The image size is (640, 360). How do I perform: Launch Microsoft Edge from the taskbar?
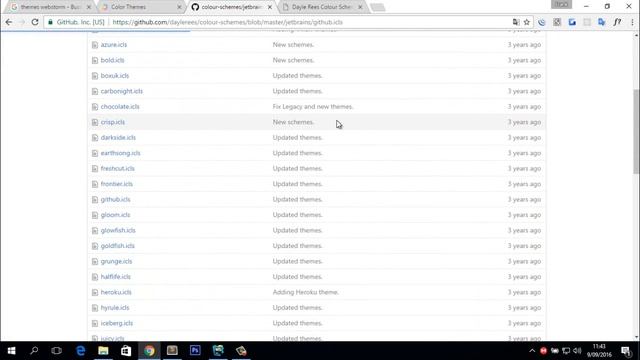click(80, 351)
